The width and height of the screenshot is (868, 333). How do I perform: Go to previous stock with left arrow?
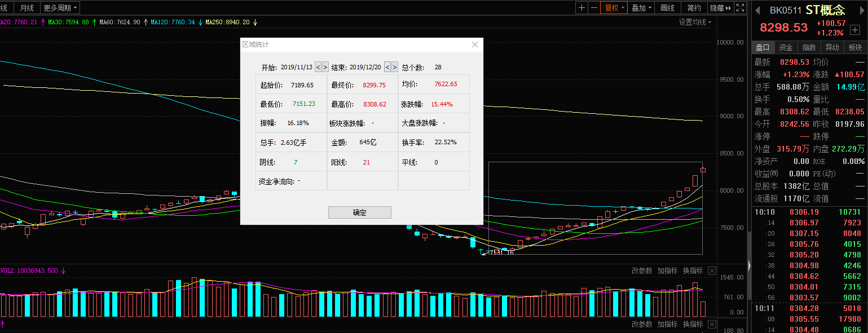point(757,10)
